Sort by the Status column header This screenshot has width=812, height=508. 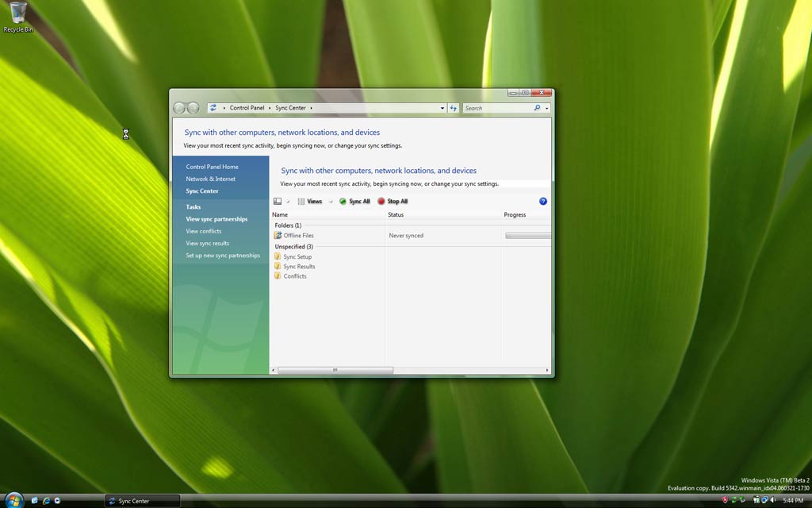pos(396,215)
